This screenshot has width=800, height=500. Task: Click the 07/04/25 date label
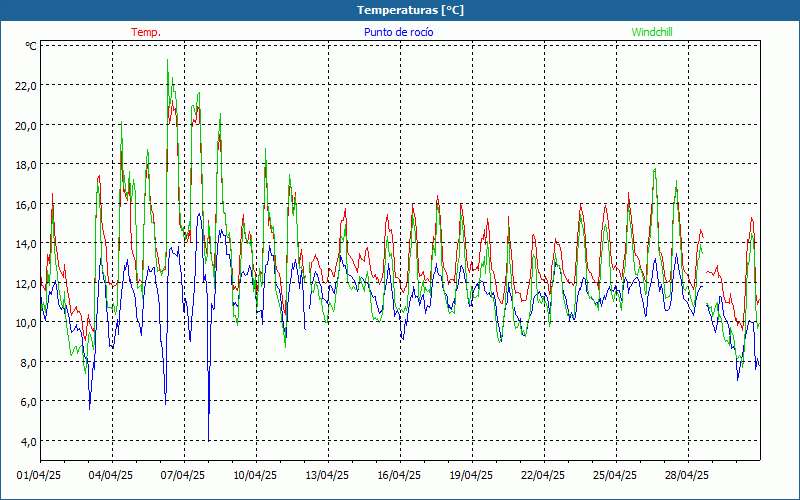coord(183,476)
